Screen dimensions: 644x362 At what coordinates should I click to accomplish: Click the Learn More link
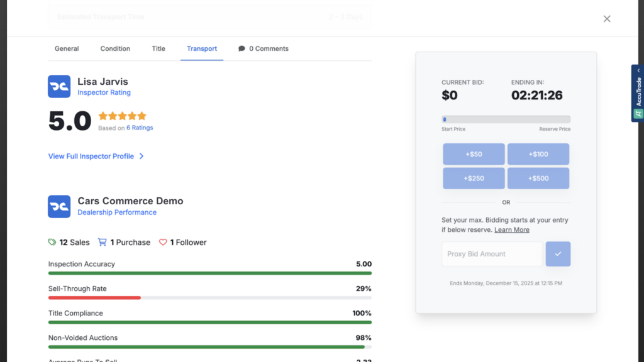[512, 230]
